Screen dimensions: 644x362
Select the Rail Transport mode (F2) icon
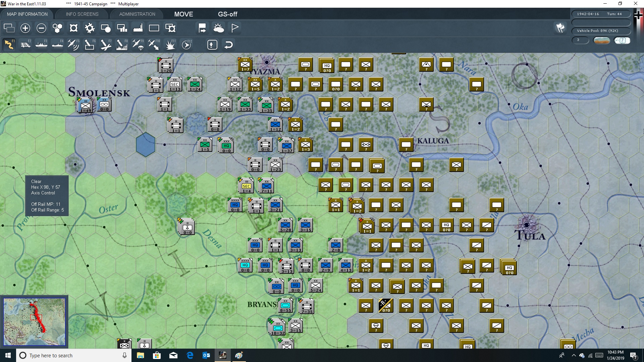(25, 44)
